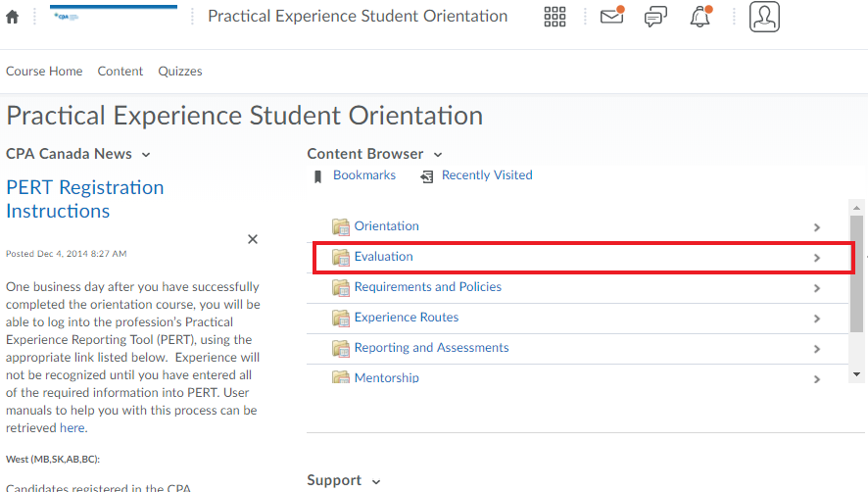Go to the Course Home tab

click(x=44, y=72)
